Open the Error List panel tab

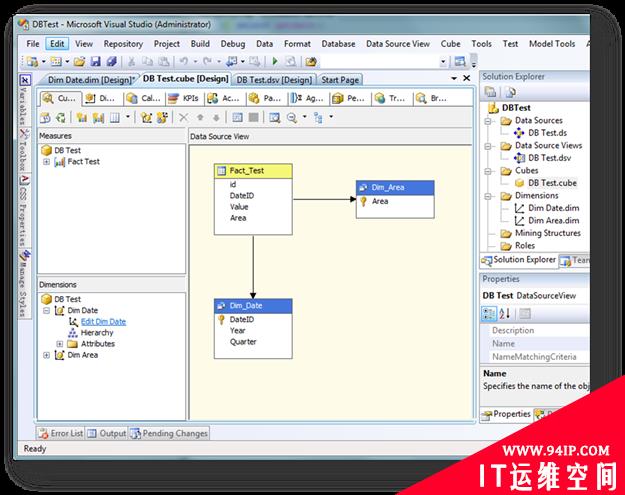pos(61,433)
